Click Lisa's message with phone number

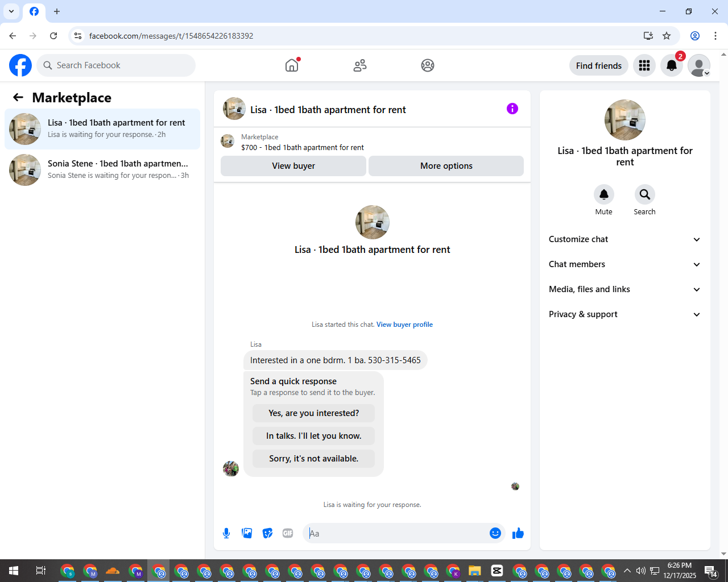pyautogui.click(x=336, y=360)
